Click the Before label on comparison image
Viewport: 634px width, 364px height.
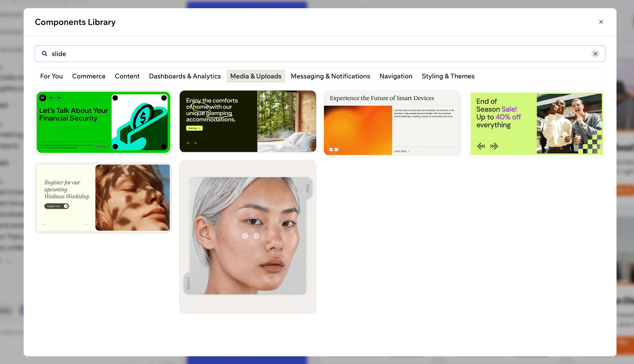[x=188, y=283]
